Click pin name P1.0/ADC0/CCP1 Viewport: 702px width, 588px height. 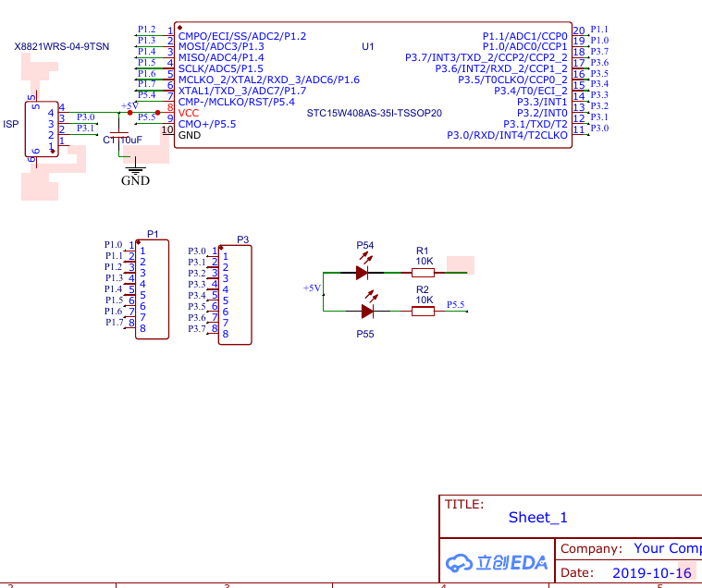(524, 46)
